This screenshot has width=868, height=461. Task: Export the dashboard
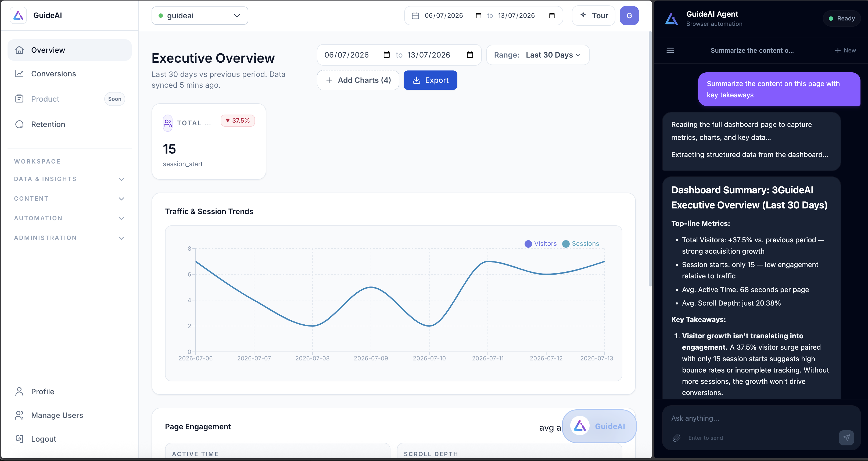[x=430, y=80]
